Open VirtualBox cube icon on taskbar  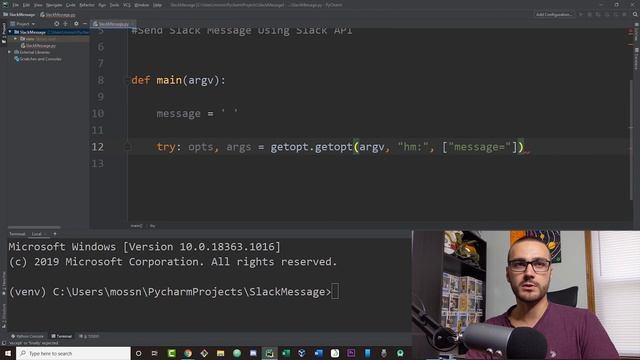(x=302, y=353)
